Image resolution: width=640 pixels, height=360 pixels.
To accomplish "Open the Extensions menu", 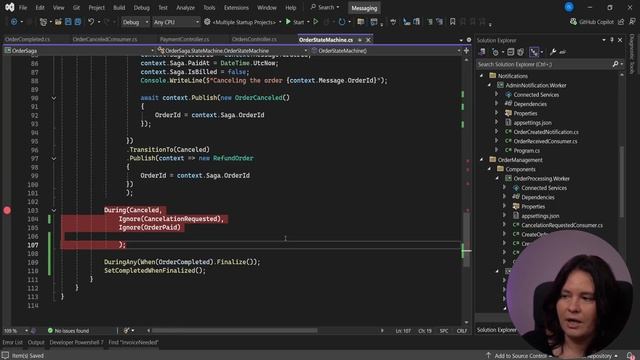I will (236, 7).
